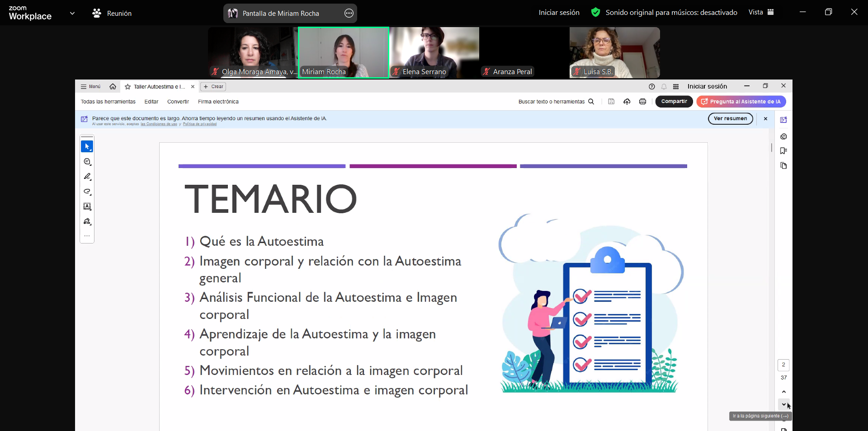
Task: Open the Vista layout menu
Action: (x=761, y=12)
